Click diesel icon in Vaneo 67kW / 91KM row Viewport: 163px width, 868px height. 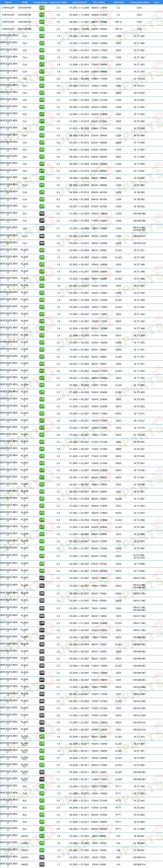pos(42,864)
